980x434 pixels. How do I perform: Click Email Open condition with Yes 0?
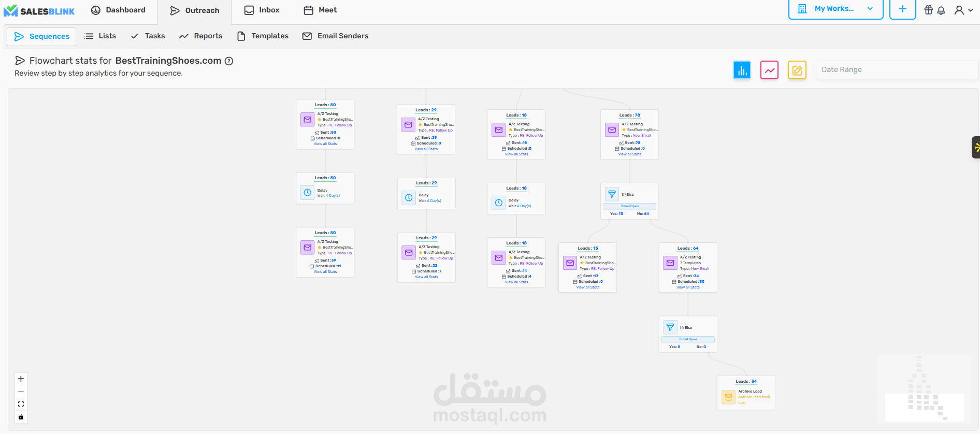coord(688,339)
